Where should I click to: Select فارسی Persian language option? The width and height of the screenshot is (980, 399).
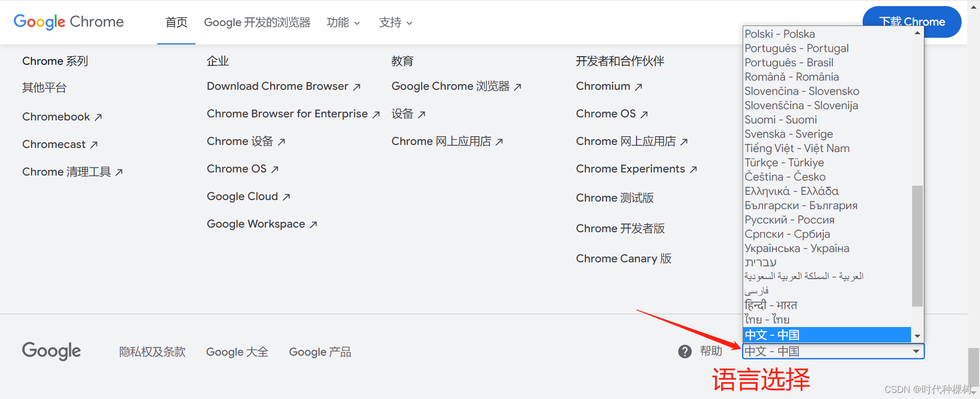coord(827,291)
